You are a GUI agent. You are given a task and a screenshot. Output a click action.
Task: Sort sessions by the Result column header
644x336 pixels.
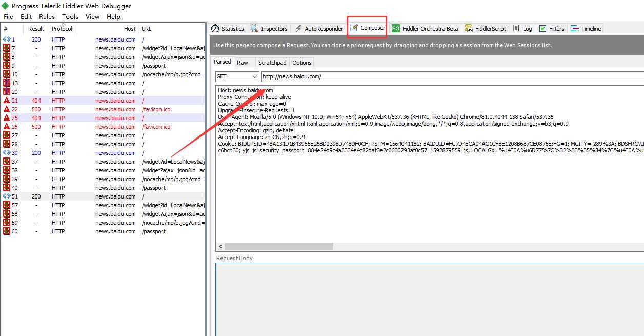(x=36, y=29)
